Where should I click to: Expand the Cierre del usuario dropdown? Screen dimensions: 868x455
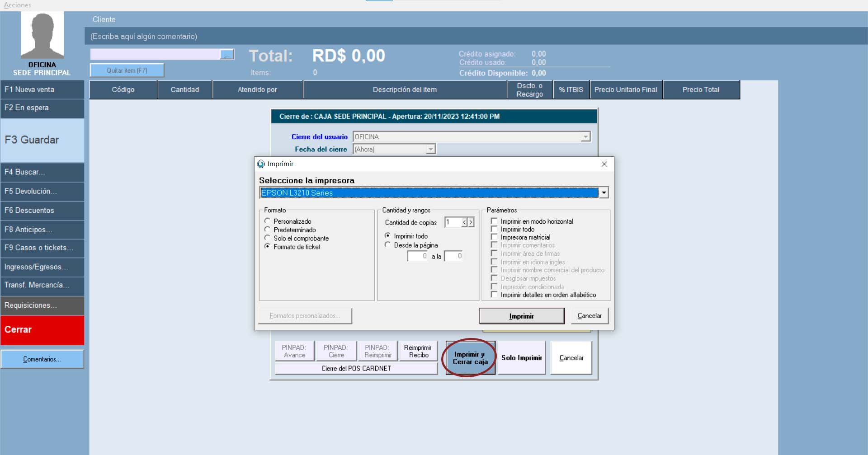[585, 137]
